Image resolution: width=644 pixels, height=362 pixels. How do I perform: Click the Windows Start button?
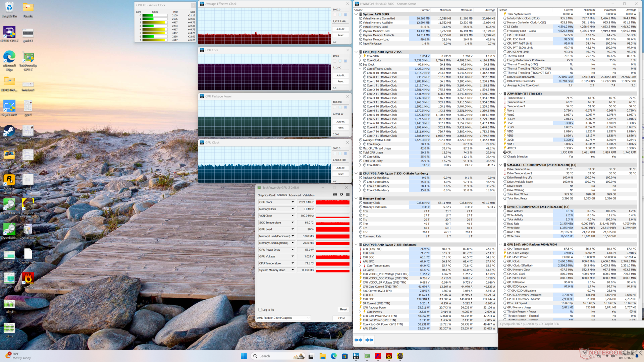point(244,356)
